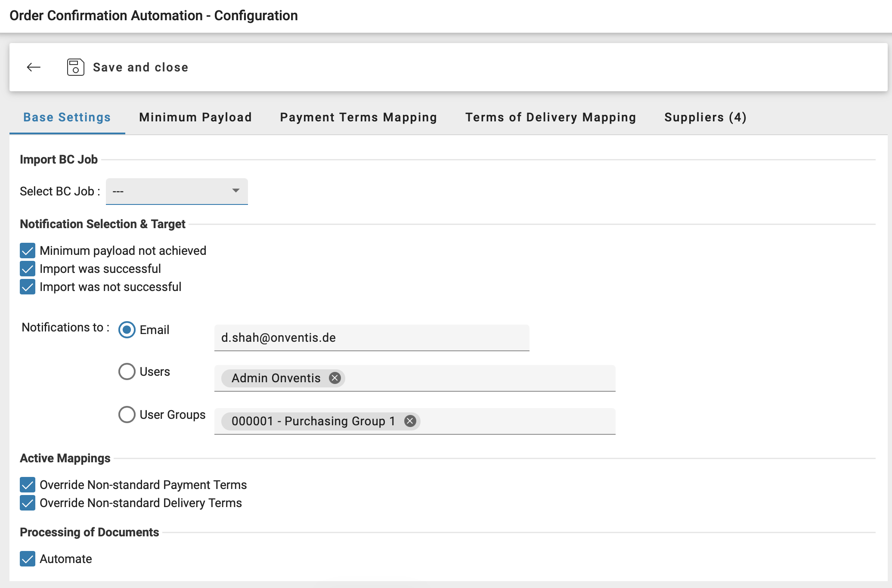Disable Automate document processing
This screenshot has height=588, width=892.
point(27,559)
